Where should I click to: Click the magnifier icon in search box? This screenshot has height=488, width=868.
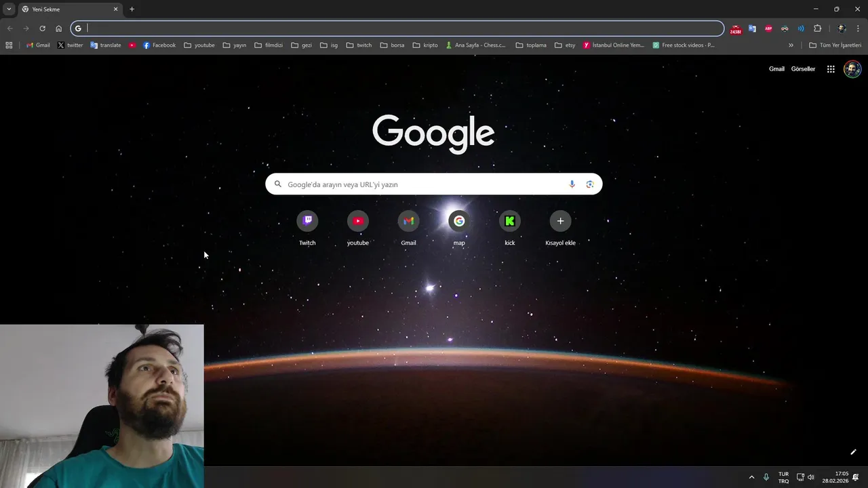pyautogui.click(x=277, y=184)
